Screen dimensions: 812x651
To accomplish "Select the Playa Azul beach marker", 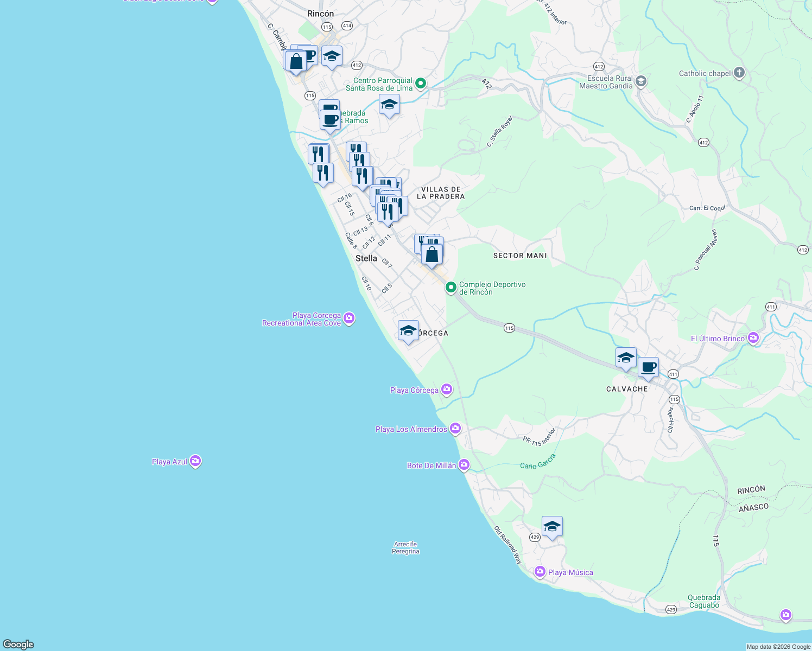I will click(195, 461).
